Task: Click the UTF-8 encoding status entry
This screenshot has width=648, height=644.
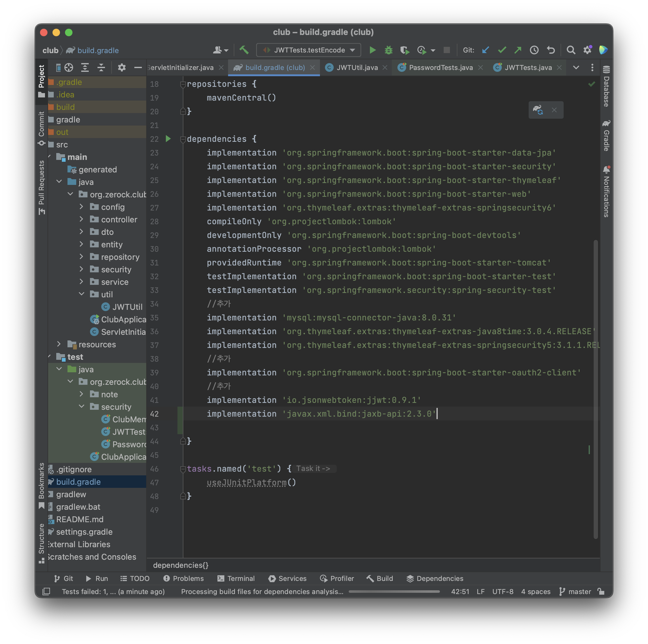Action: click(502, 592)
